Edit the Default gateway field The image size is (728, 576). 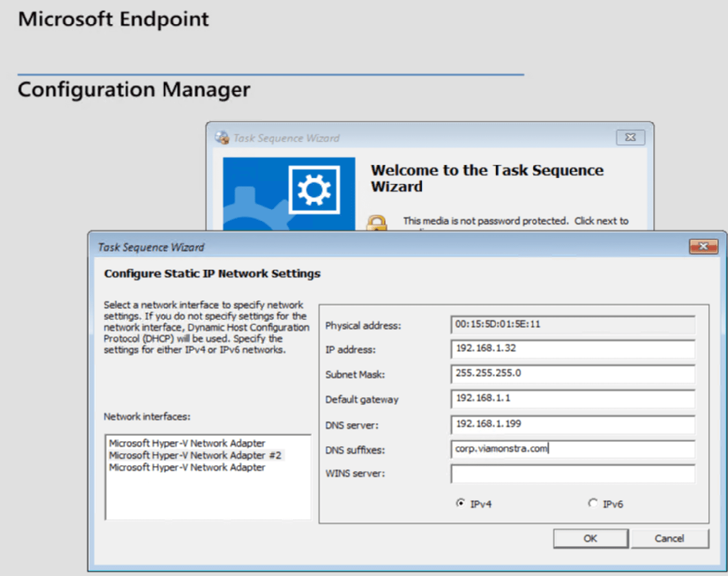pos(572,399)
